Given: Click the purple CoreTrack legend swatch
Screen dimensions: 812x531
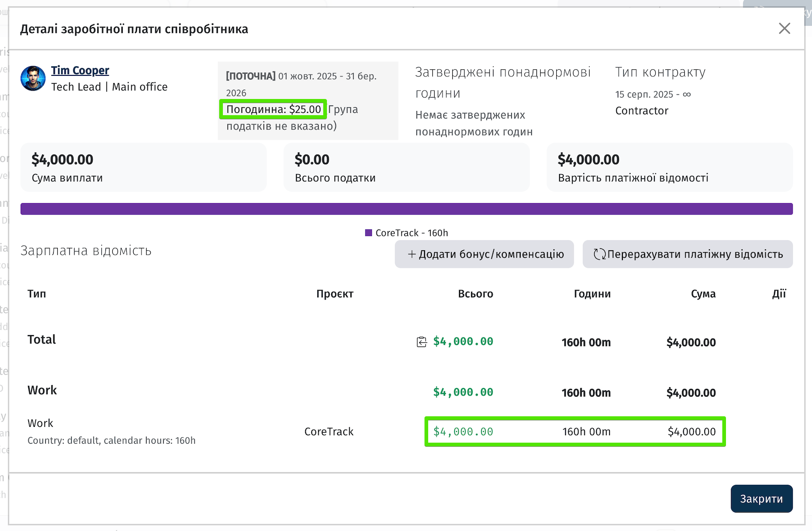Looking at the screenshot, I should [x=369, y=233].
